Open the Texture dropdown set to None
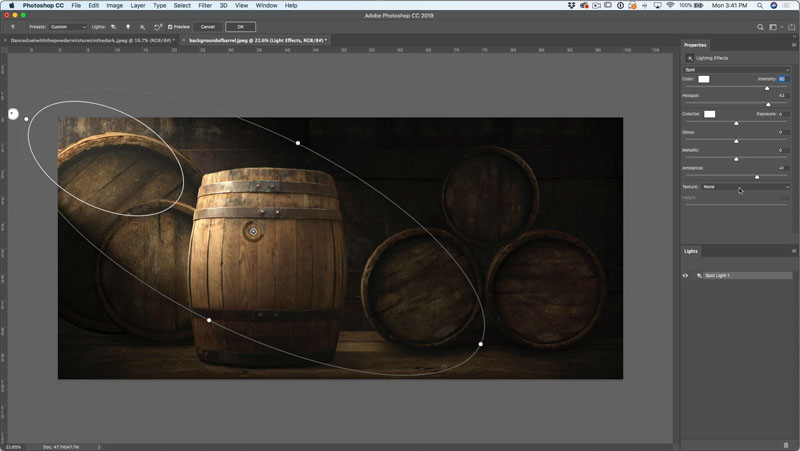Screen dimensions: 800x451 (x=745, y=187)
